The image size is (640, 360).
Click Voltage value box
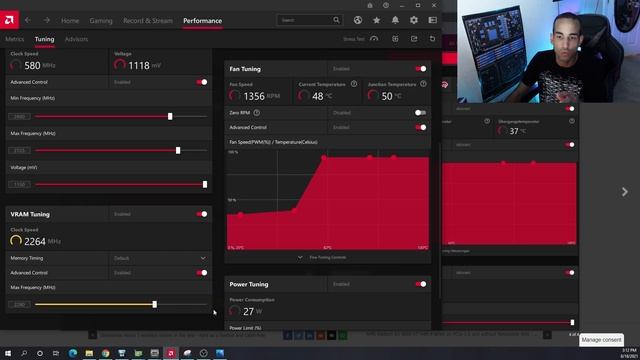click(19, 184)
